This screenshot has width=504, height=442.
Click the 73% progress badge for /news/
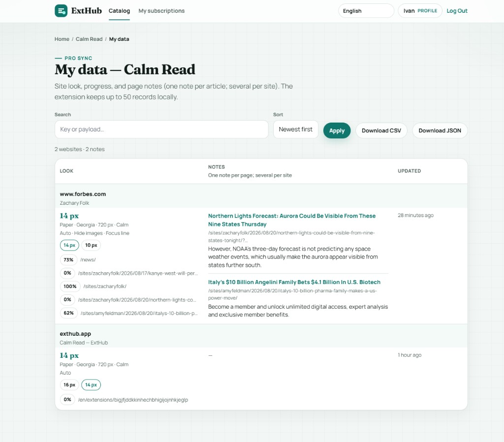pyautogui.click(x=68, y=259)
